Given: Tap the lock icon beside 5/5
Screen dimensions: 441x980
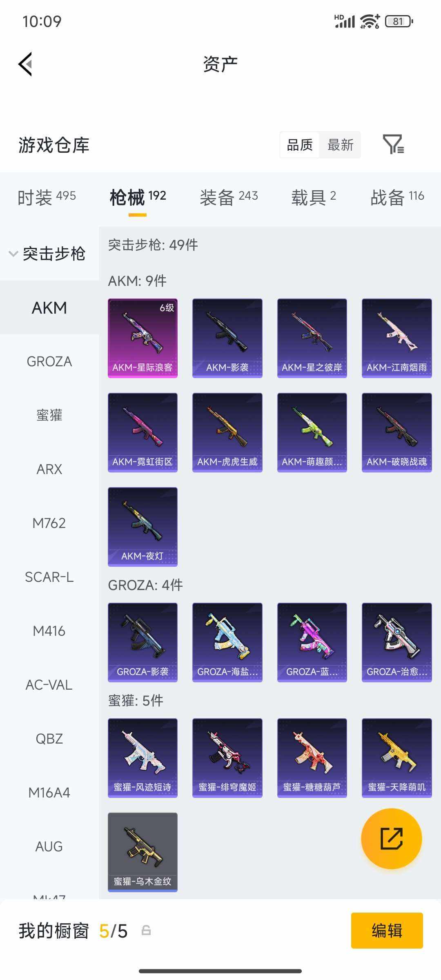Looking at the screenshot, I should (146, 931).
